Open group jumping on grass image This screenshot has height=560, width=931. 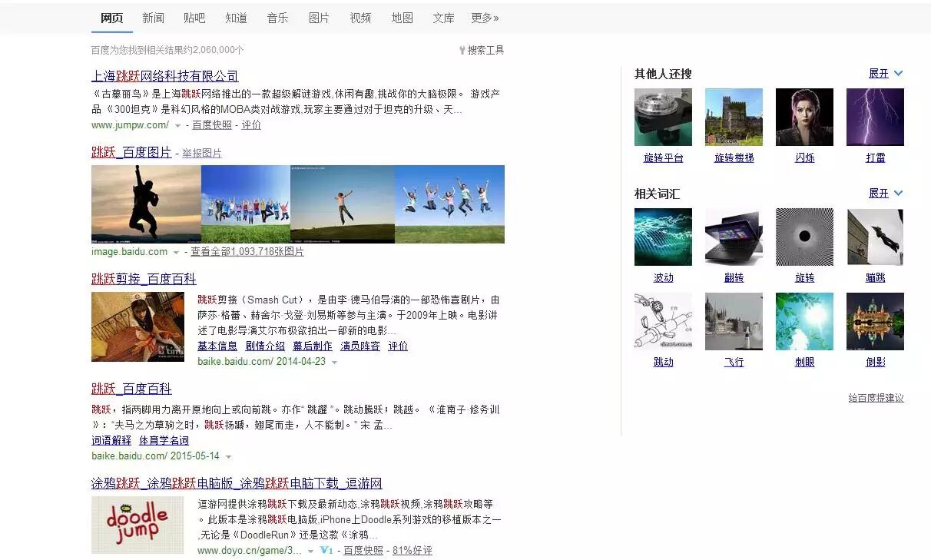click(246, 204)
